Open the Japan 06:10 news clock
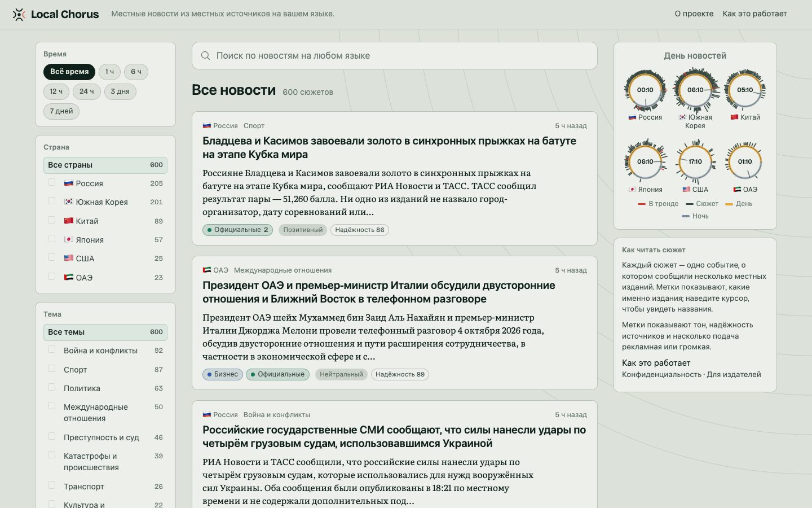 point(645,161)
